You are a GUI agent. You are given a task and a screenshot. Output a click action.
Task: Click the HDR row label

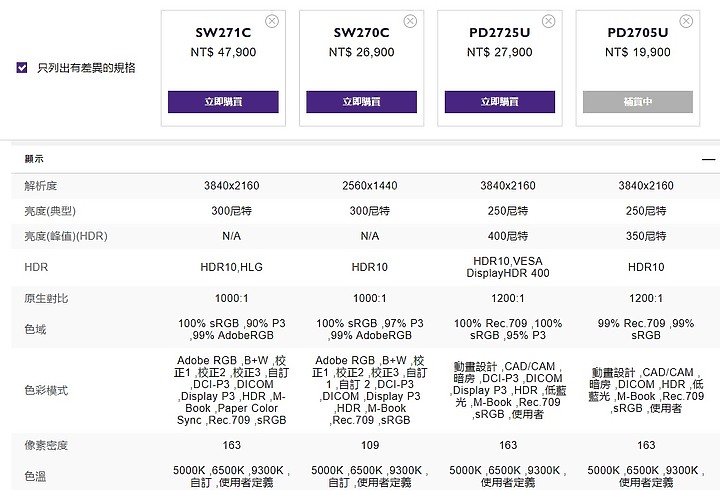click(x=36, y=267)
